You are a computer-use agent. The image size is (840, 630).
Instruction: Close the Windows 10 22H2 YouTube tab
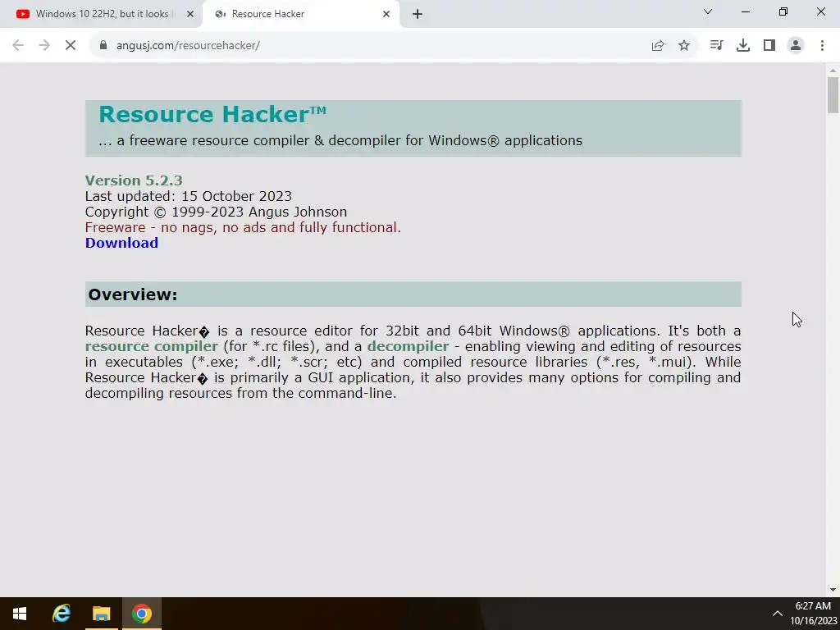pos(190,14)
